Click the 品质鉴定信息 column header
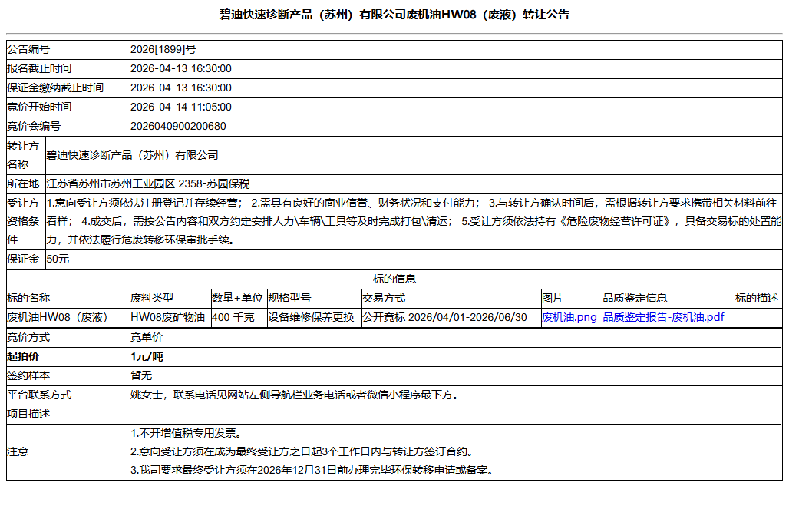The image size is (789, 532). tap(635, 298)
